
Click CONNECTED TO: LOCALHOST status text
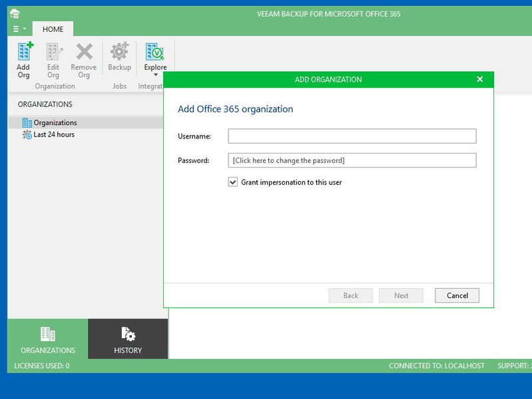(437, 366)
